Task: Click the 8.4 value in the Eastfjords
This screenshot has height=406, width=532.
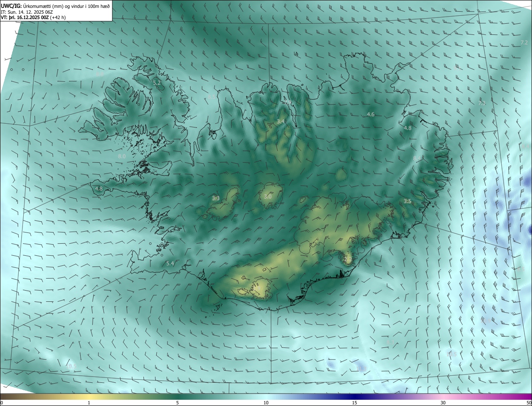Action: pos(417,158)
